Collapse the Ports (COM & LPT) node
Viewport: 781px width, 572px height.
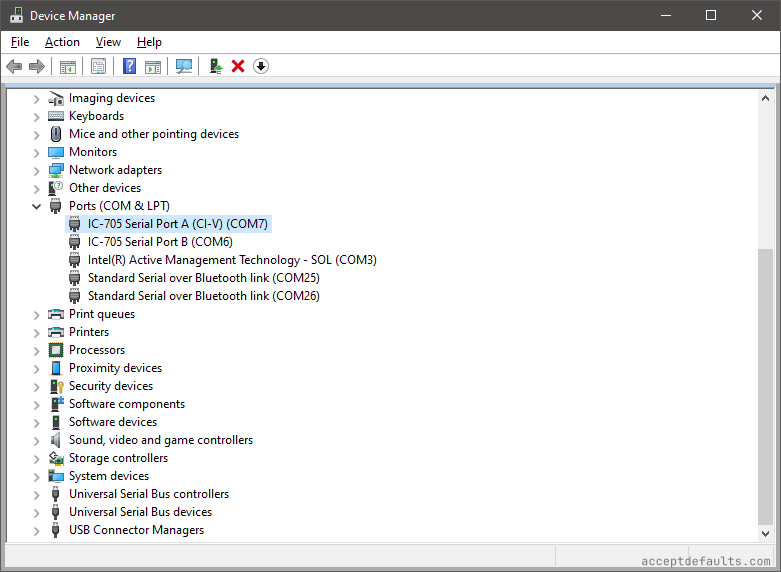pos(37,206)
